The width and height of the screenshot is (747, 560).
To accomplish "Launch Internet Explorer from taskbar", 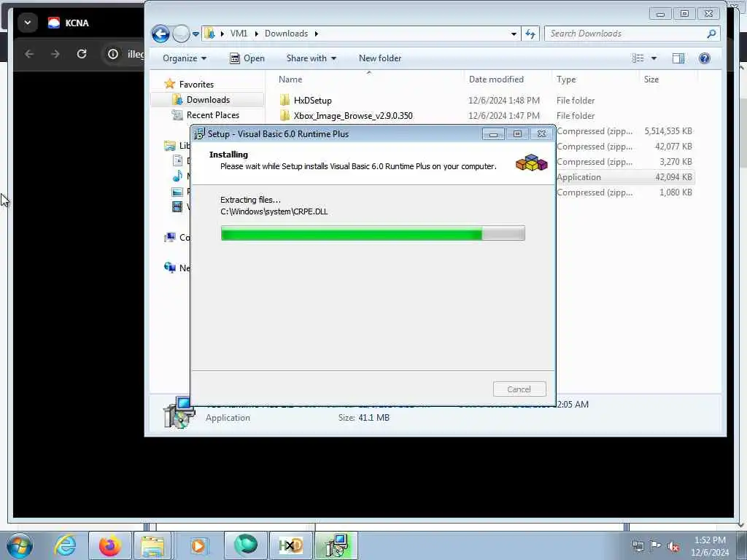I will pos(65,545).
